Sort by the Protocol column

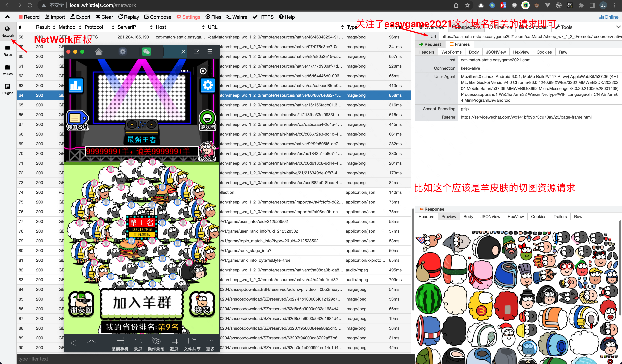tap(99, 27)
